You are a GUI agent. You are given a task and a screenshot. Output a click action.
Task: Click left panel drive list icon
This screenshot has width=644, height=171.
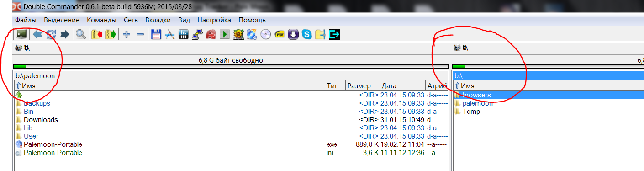(x=18, y=48)
